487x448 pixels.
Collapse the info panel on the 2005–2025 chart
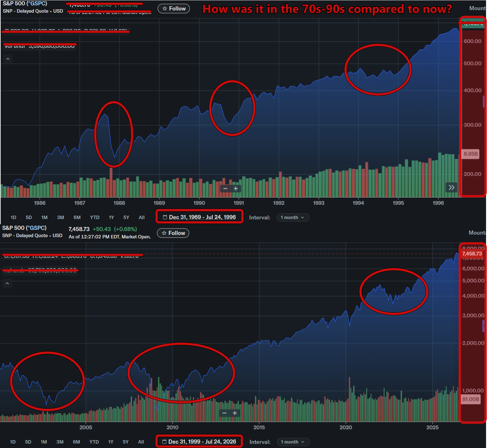(7, 283)
